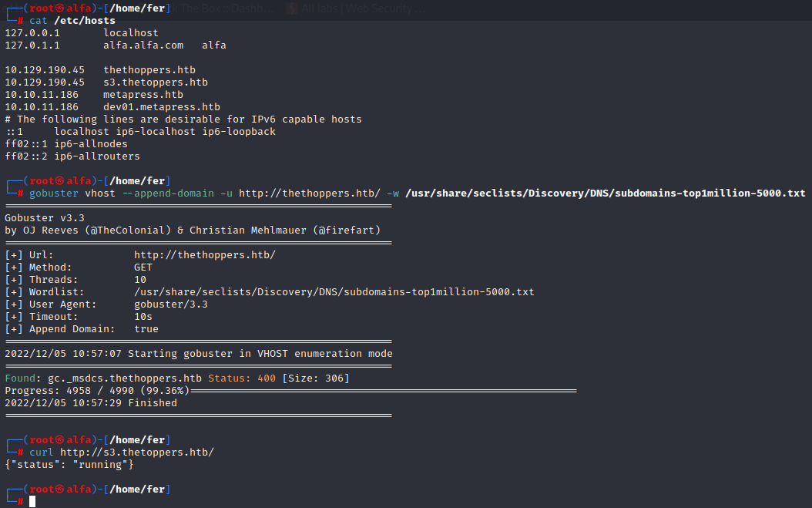812x508 pixels.
Task: Click '[/home/fer]' in the bottom prompt
Action: point(137,489)
